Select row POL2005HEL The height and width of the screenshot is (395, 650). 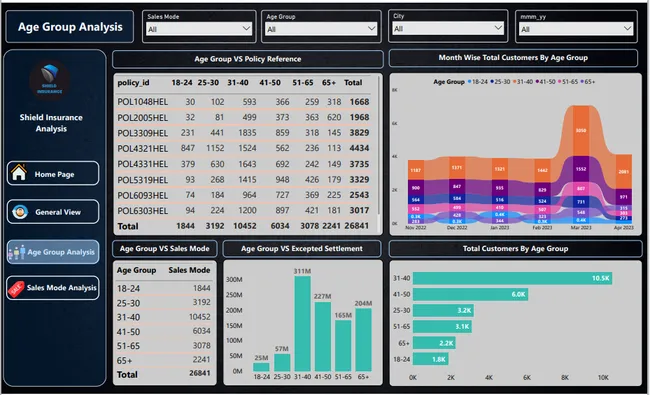pyautogui.click(x=243, y=117)
